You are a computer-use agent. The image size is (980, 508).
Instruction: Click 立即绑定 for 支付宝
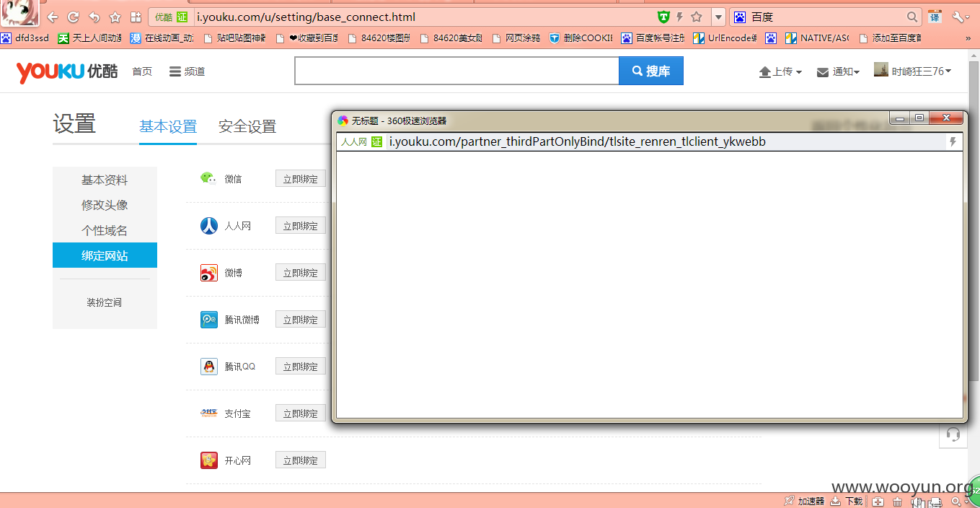tap(301, 413)
